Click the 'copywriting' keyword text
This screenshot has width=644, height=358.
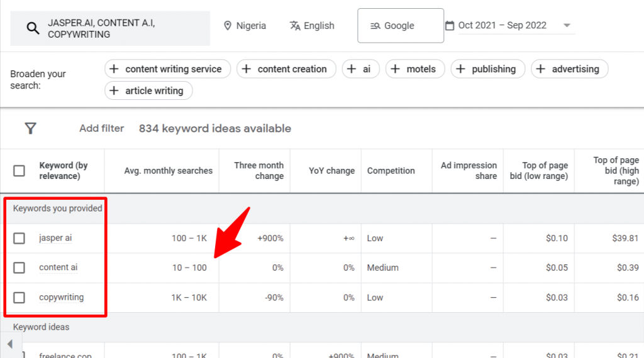pos(61,297)
